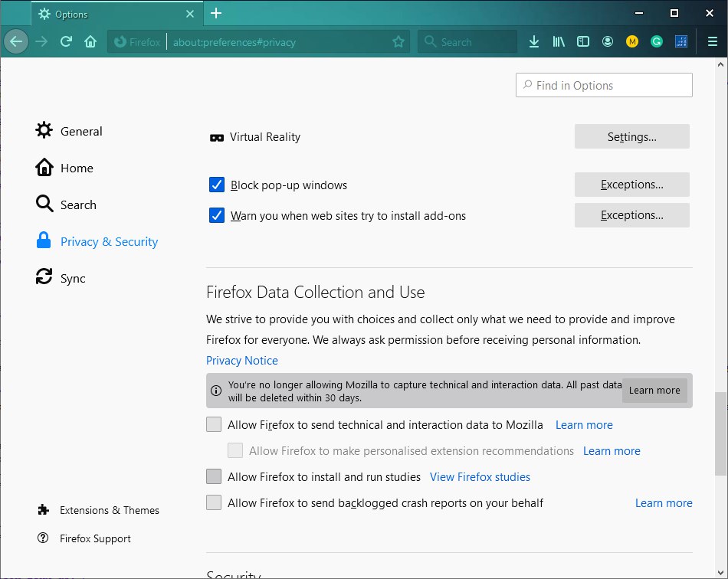This screenshot has width=728, height=579.
Task: Enable sending backlogged crash reports
Action: pos(214,502)
